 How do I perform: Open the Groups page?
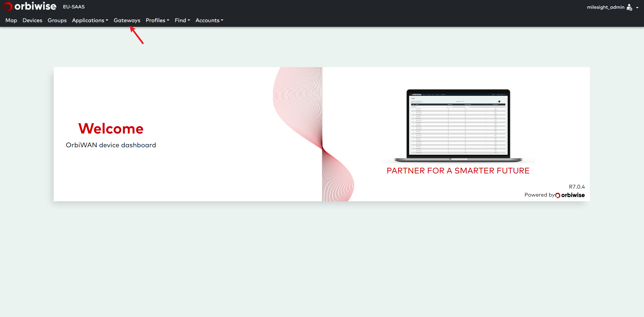57,20
